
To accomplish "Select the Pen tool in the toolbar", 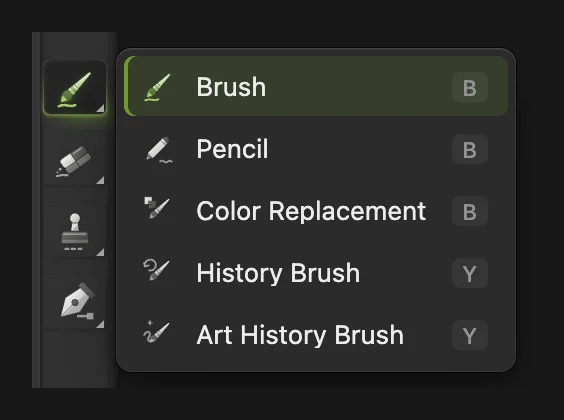I will coord(75,301).
